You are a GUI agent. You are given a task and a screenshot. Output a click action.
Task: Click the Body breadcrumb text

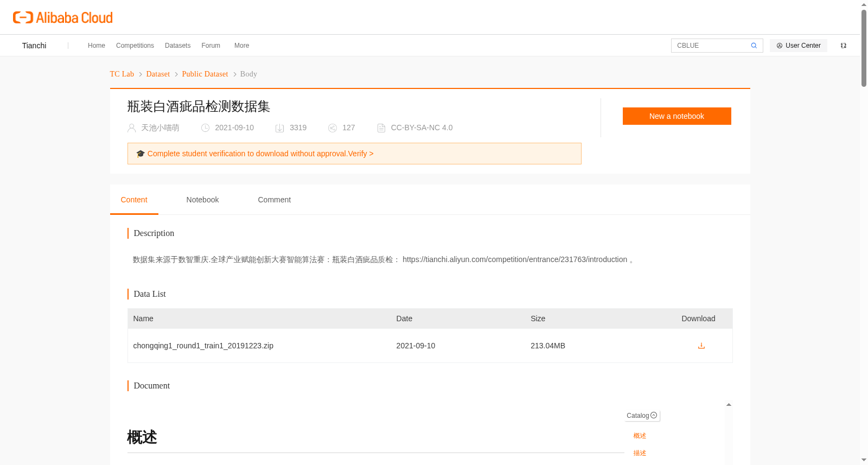pyautogui.click(x=248, y=74)
